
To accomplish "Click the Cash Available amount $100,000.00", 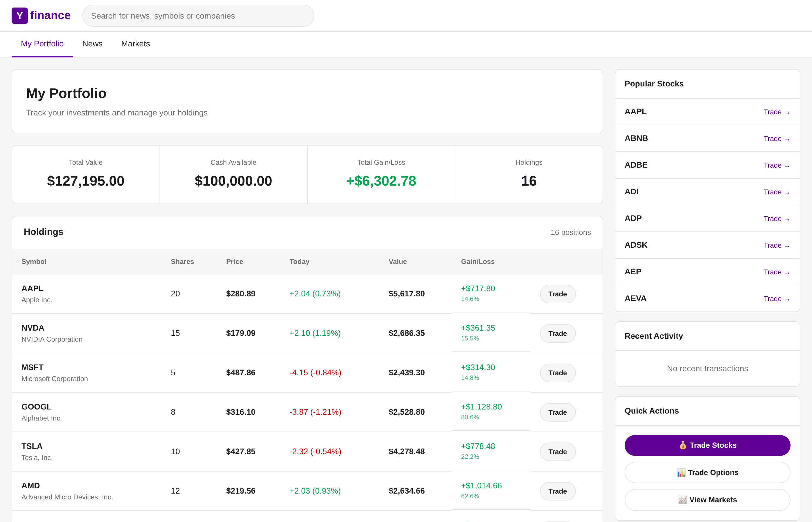I will (x=233, y=181).
